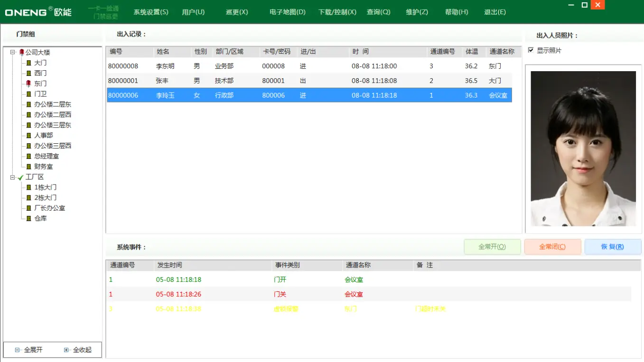Collapse the 公司大楼 tree node
The image size is (644, 362).
tap(13, 52)
